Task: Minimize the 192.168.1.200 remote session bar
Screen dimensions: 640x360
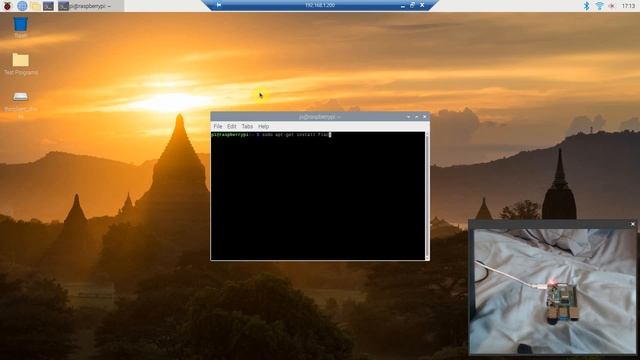Action: [x=402, y=5]
